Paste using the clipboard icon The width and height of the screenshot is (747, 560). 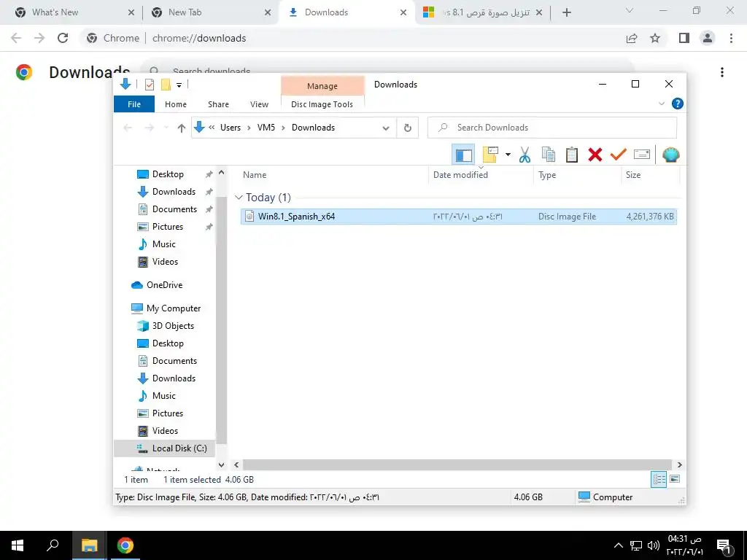point(572,155)
